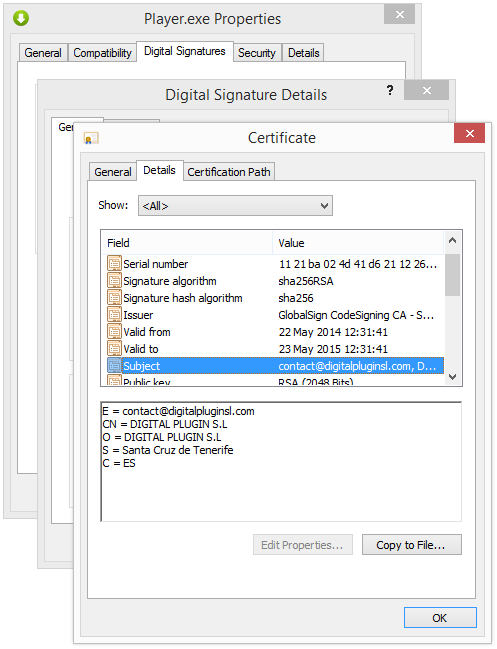Open Details tab in Player.exe Properties

coord(303,53)
